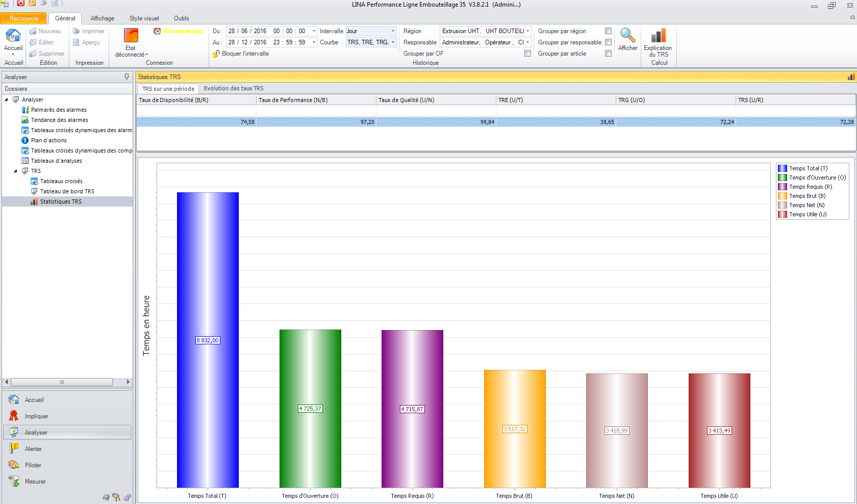Image resolution: width=857 pixels, height=504 pixels.
Task: Click the Afficher magnifier icon
Action: [627, 35]
